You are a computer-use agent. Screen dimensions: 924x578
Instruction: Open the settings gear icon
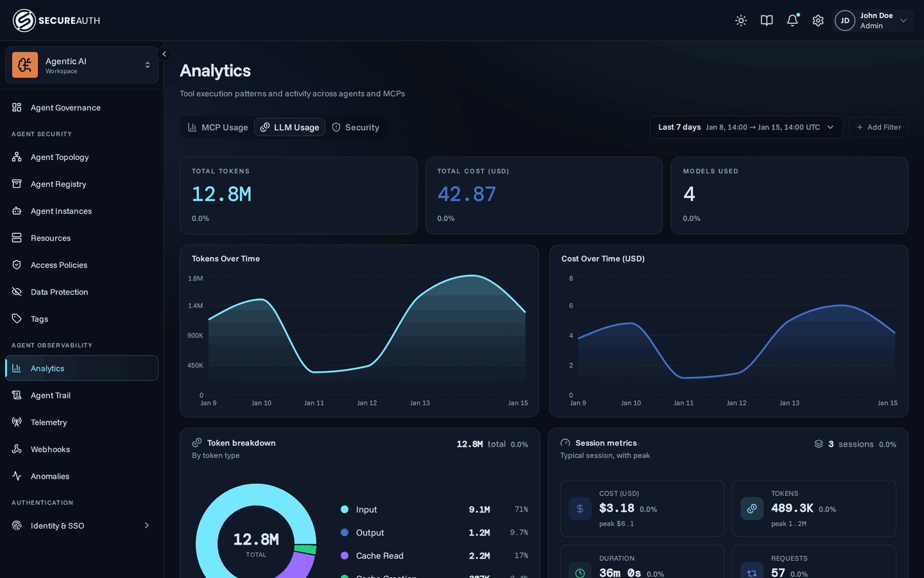pyautogui.click(x=818, y=21)
